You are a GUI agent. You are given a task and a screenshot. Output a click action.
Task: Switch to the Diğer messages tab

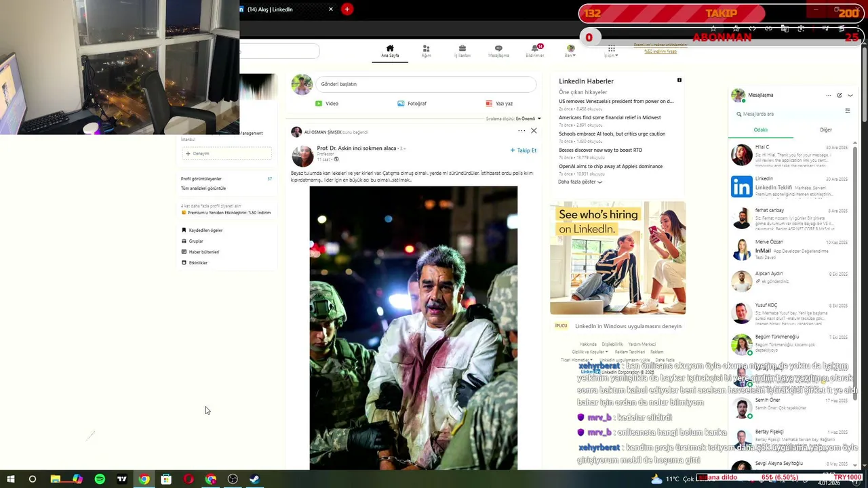tap(826, 130)
